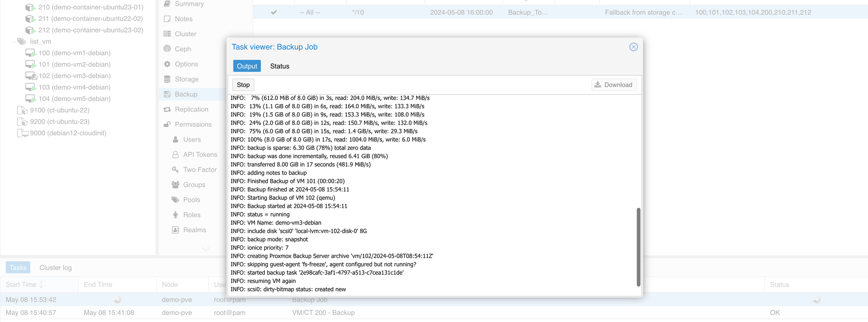Click the Groups sidebar icon
Viewport: 868px width, 322px height.
coord(175,185)
